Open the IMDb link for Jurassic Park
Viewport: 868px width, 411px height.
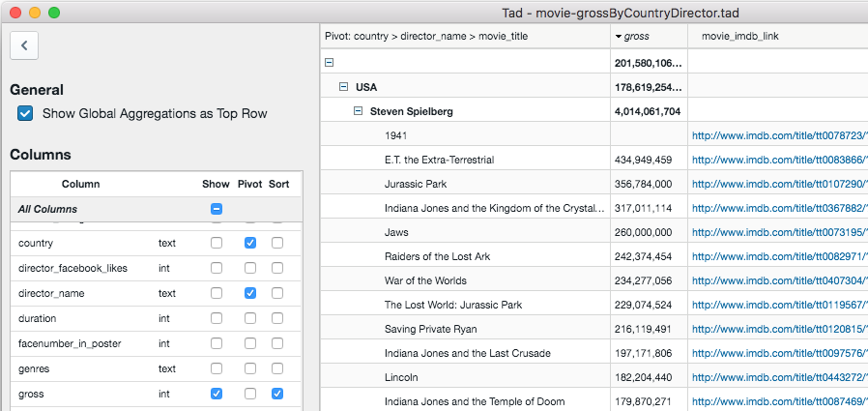point(779,184)
